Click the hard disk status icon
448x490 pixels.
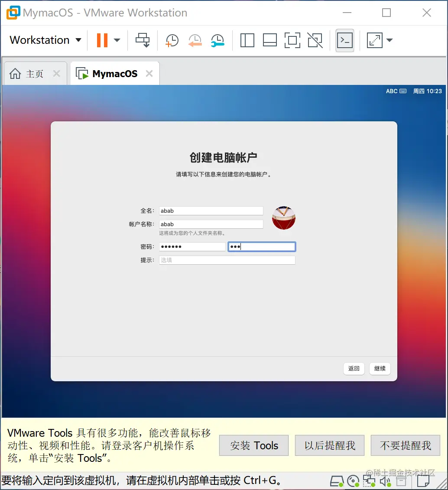tap(337, 481)
